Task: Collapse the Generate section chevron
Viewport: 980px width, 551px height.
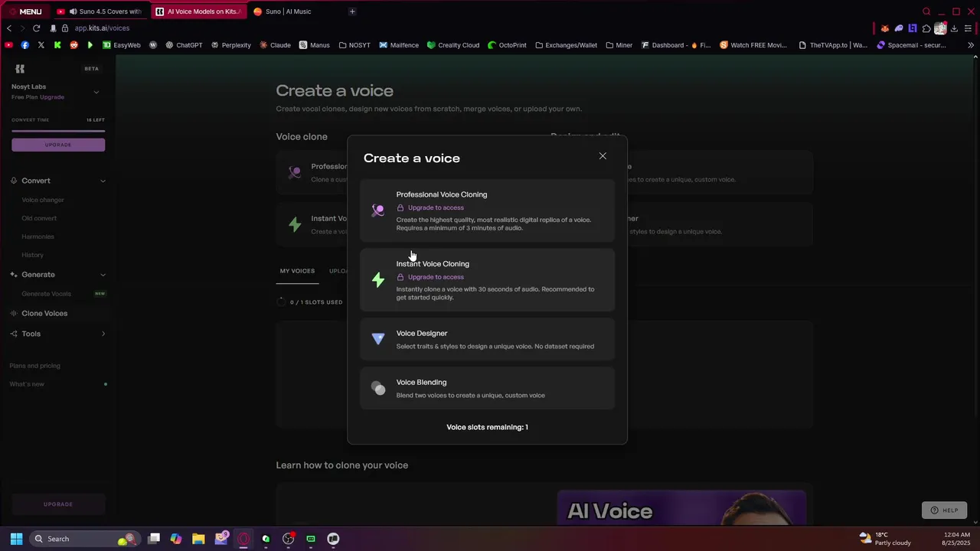Action: [x=103, y=275]
